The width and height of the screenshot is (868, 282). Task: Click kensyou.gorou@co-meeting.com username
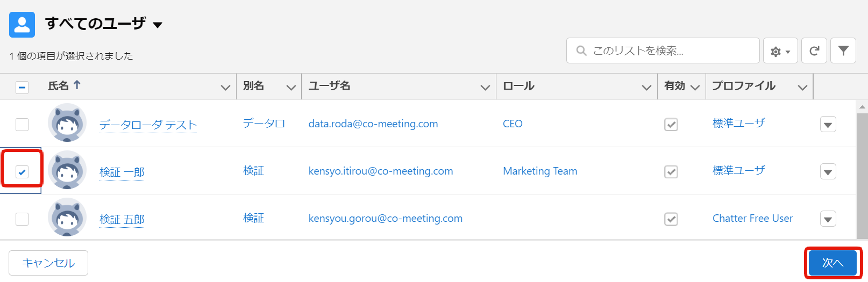[x=386, y=219]
